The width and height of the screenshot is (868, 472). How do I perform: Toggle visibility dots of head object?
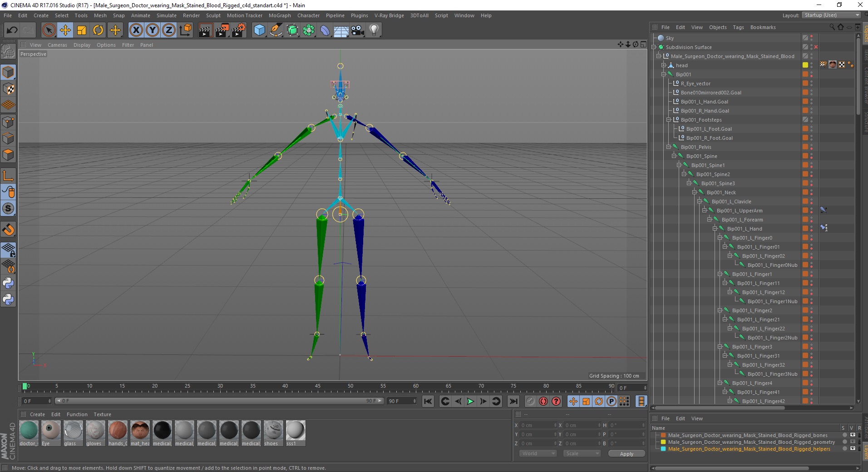[x=812, y=65]
